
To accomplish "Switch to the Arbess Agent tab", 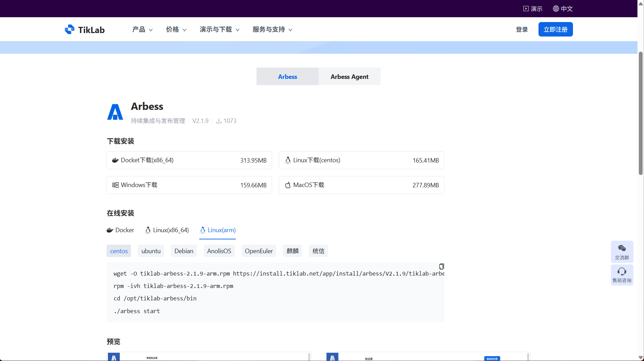I will click(x=350, y=76).
